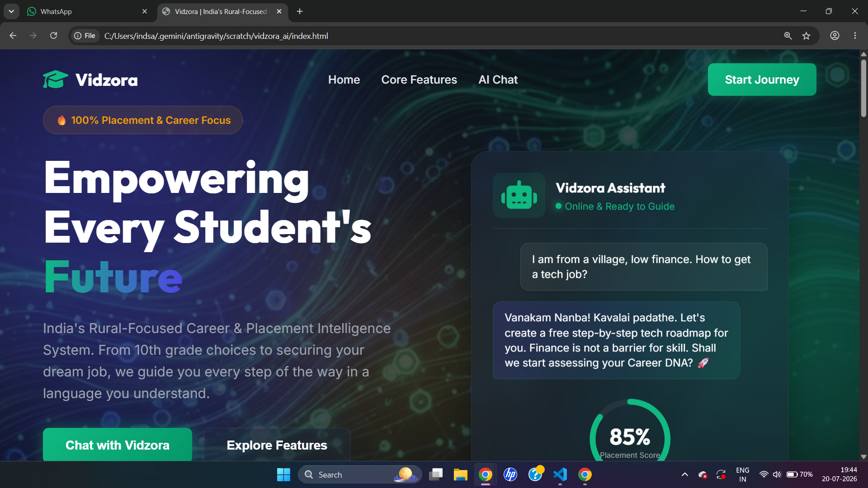The height and width of the screenshot is (488, 868).
Task: Click the Vidzora graduation cap logo
Action: click(x=56, y=80)
